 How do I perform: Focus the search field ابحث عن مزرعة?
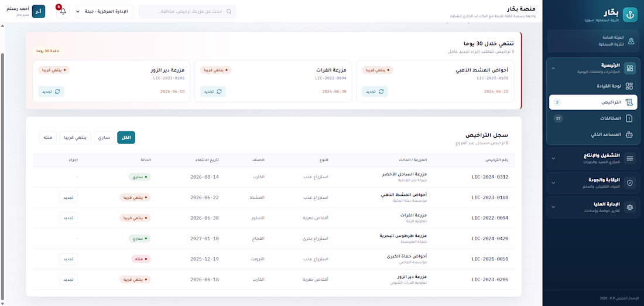[x=187, y=12]
